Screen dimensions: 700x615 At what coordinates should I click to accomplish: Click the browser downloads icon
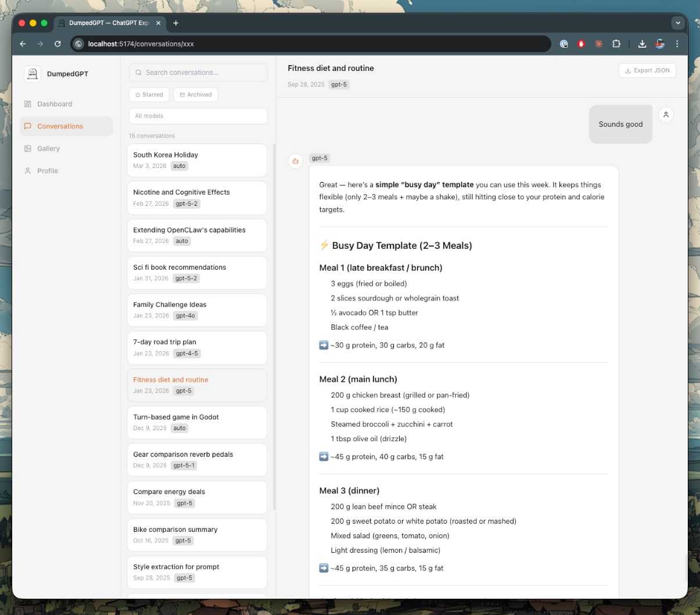click(642, 44)
